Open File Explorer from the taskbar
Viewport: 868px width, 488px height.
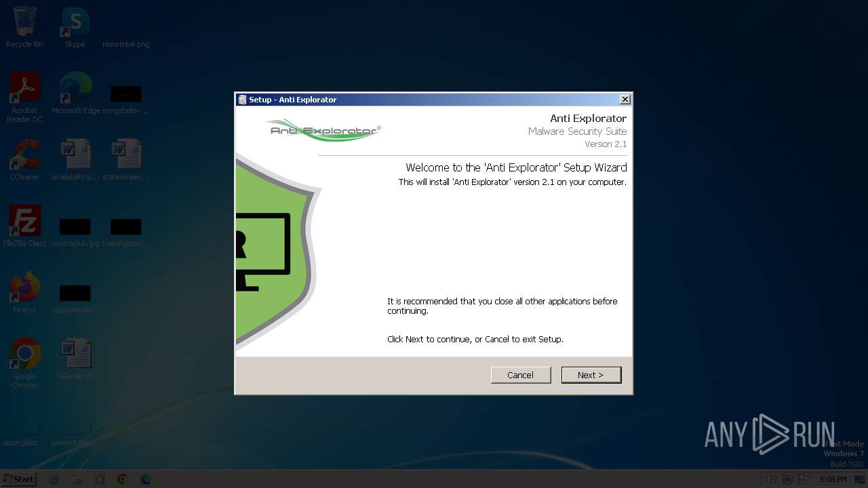click(x=77, y=479)
